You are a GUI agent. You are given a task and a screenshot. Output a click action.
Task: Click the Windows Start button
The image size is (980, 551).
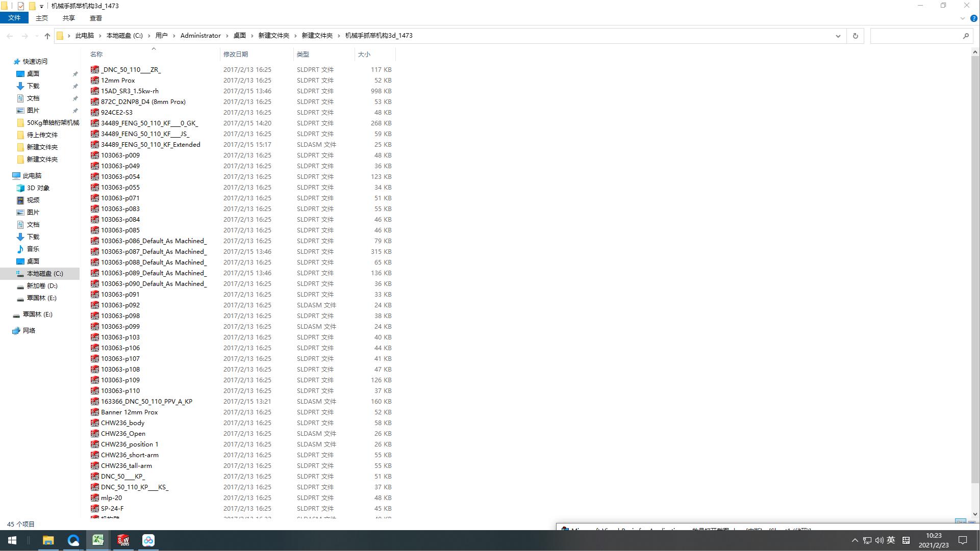coord(12,540)
